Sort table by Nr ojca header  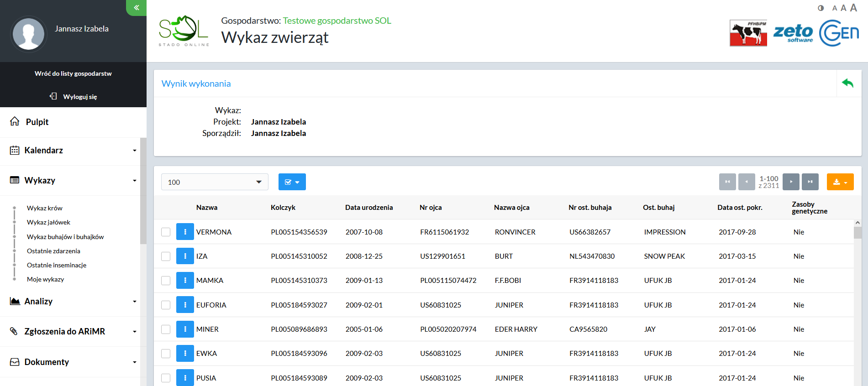[431, 208]
